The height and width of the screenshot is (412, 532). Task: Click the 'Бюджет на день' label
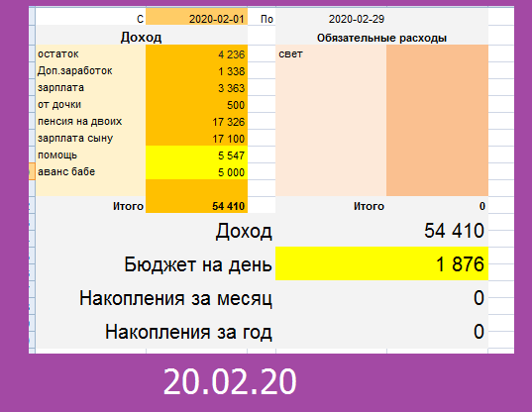(x=198, y=264)
